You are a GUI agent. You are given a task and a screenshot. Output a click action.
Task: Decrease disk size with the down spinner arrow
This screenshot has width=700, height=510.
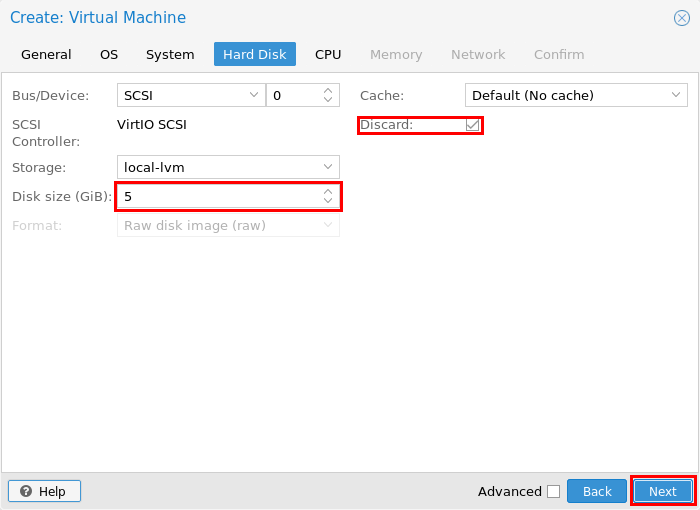click(328, 201)
